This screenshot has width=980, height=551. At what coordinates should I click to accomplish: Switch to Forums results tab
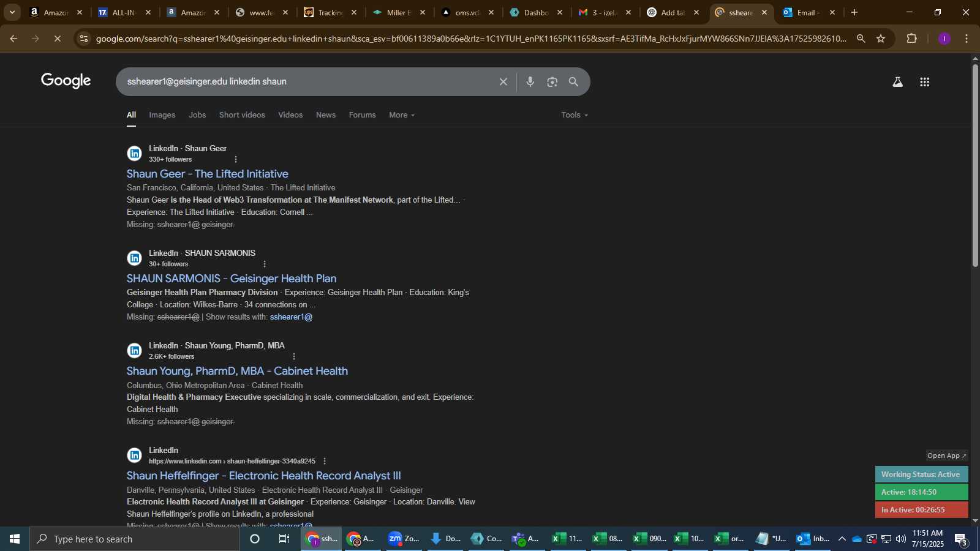coord(363,115)
